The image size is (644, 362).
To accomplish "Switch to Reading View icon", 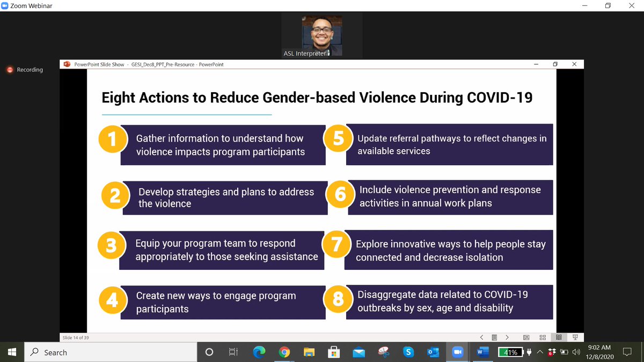I will pos(559,337).
